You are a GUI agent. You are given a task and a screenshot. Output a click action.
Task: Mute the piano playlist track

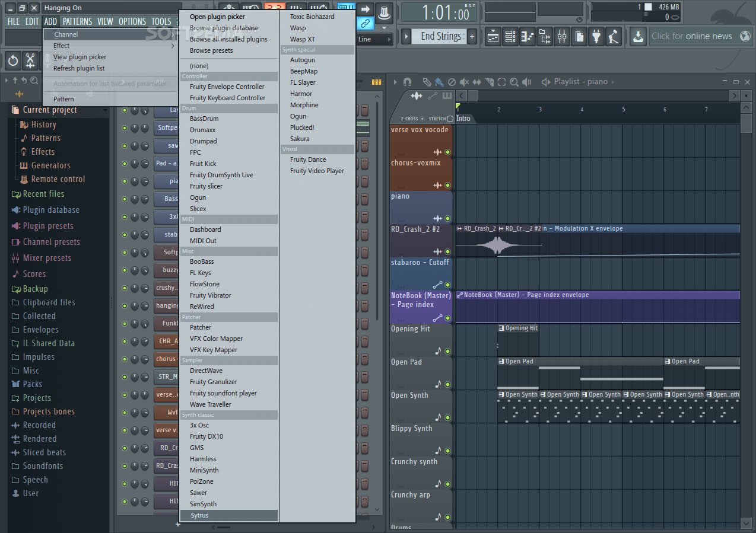tap(447, 219)
